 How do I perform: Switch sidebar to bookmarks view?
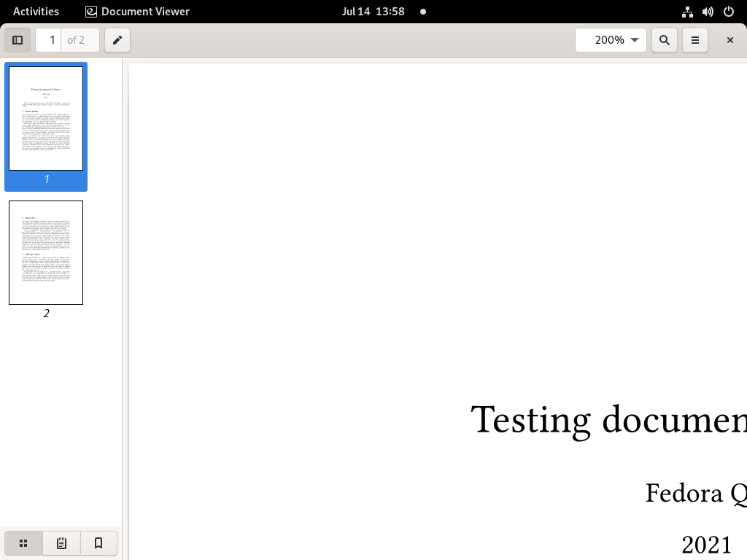point(98,543)
